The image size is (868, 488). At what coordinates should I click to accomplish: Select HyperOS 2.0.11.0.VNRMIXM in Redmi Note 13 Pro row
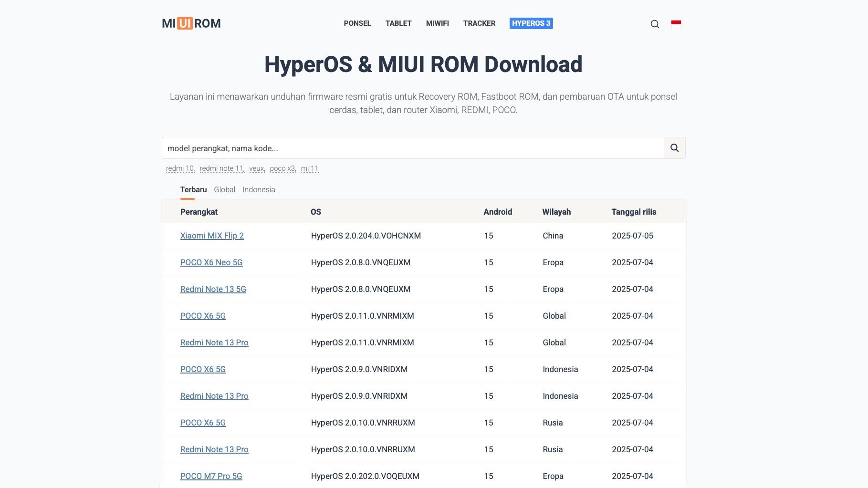click(363, 343)
